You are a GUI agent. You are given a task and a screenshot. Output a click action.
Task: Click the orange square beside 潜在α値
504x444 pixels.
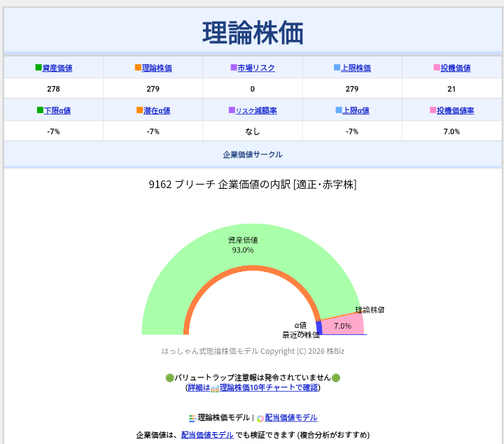click(139, 110)
